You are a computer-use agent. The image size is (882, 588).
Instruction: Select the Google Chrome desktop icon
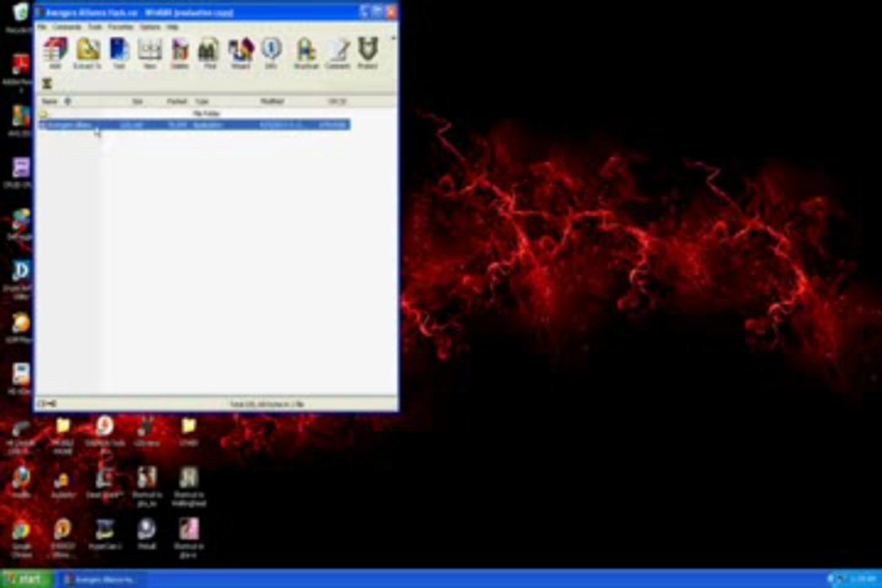point(20,538)
